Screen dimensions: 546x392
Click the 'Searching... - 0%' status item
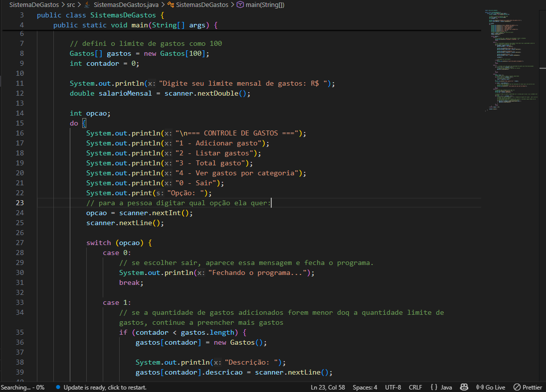(23, 387)
